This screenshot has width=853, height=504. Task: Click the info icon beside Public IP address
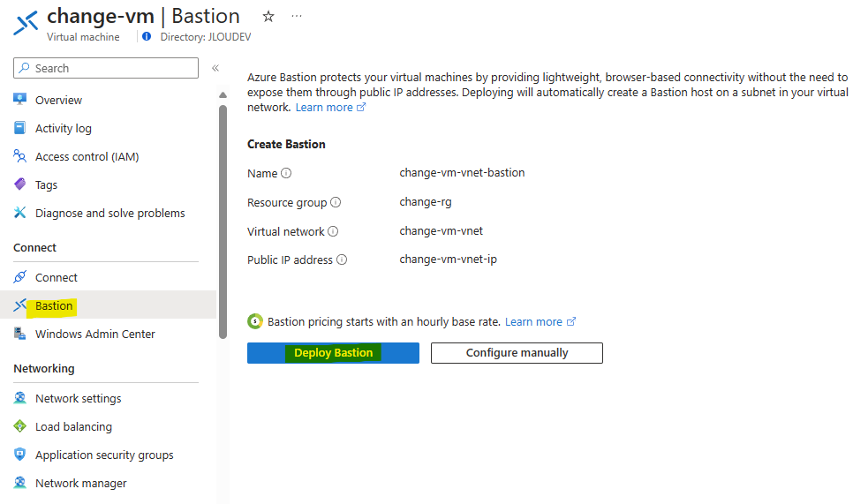(x=342, y=260)
